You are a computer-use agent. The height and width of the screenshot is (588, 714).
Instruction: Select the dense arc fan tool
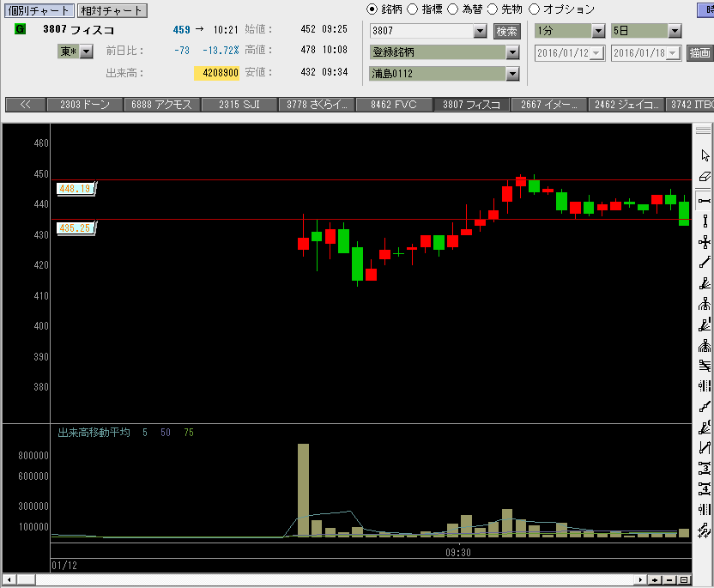pyautogui.click(x=705, y=346)
